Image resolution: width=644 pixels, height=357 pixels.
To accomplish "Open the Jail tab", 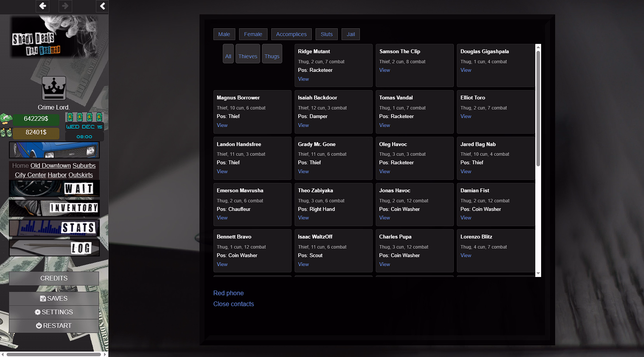I will pos(350,34).
